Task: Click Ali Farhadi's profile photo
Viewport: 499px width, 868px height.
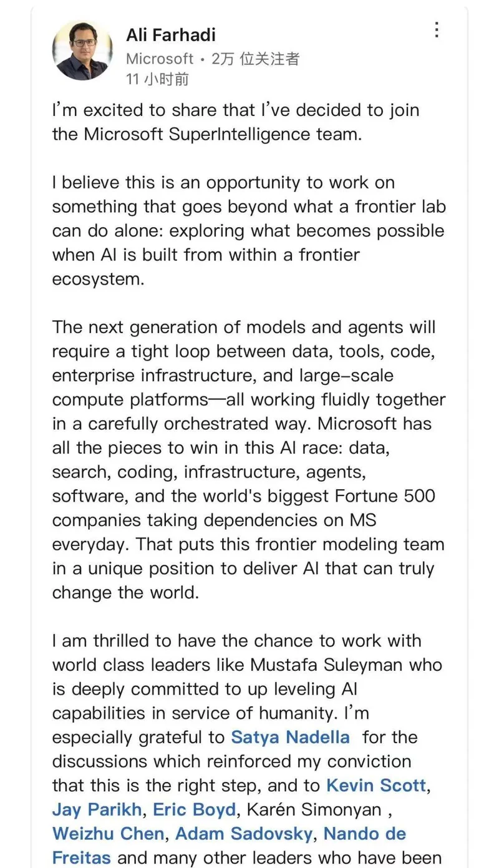Action: click(83, 51)
